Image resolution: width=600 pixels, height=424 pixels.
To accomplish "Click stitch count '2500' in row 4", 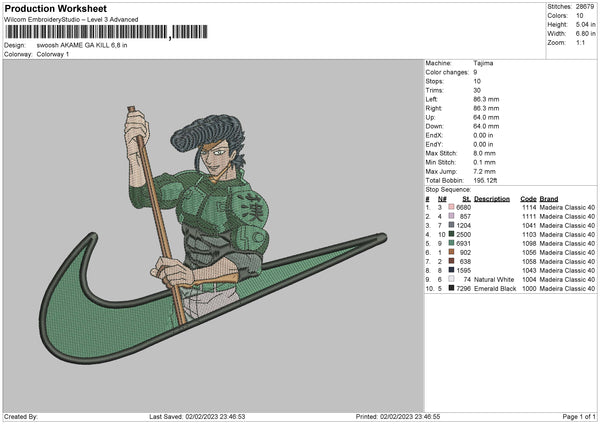I will click(x=463, y=235).
